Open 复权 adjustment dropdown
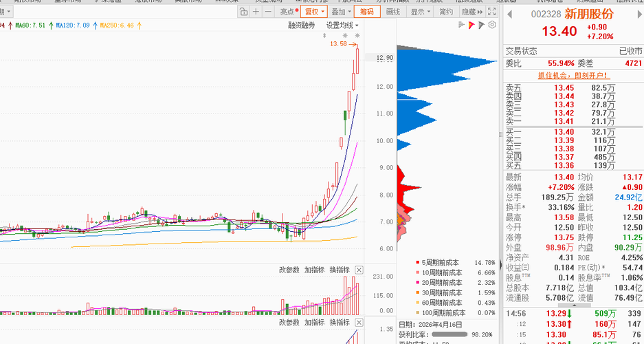This screenshot has width=644, height=344. 314,12
